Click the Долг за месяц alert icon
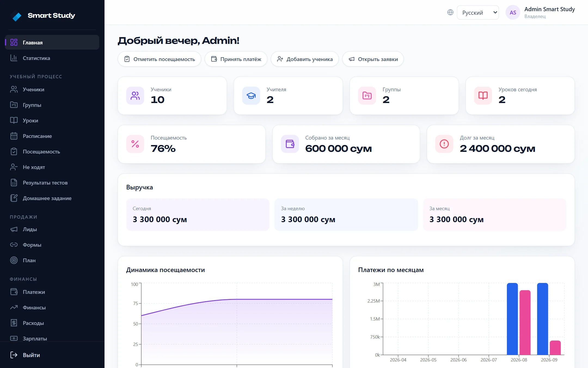Screen dimensions: 588x368 point(444,144)
